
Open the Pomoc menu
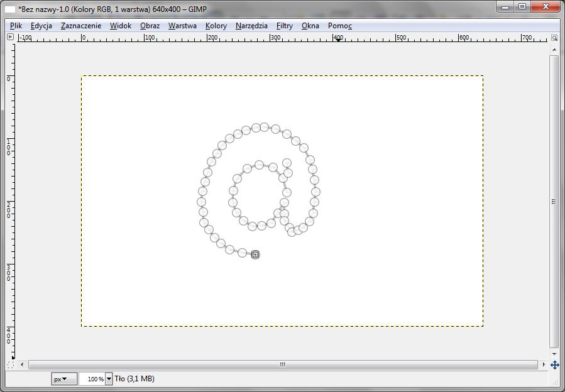340,26
